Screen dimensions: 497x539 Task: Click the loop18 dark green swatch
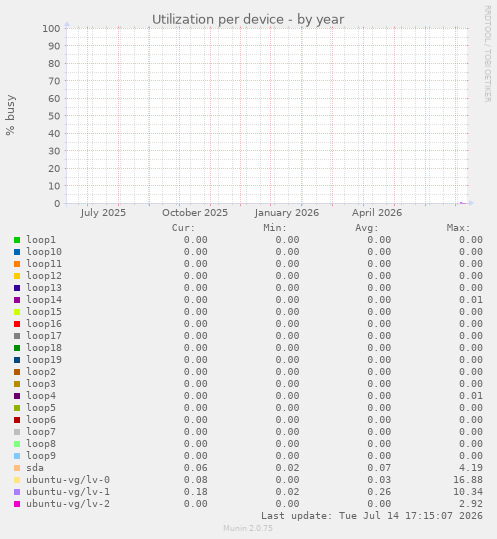(x=17, y=348)
